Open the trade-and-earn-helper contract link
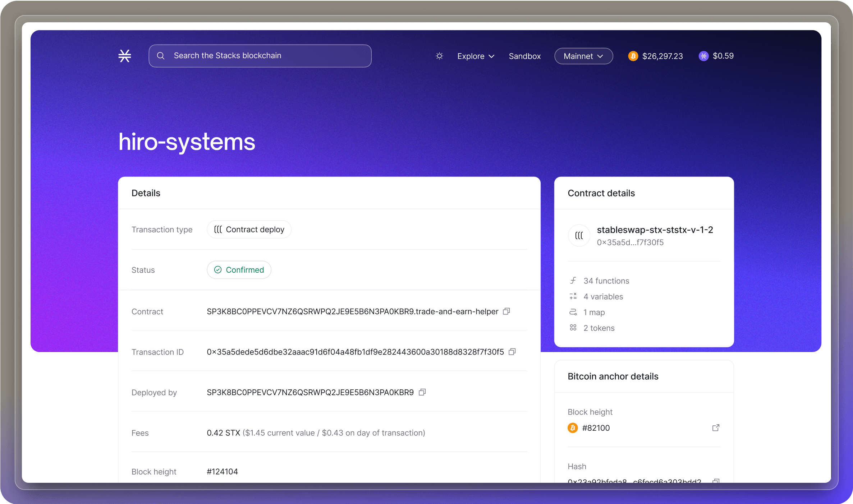The image size is (853, 504). [352, 311]
